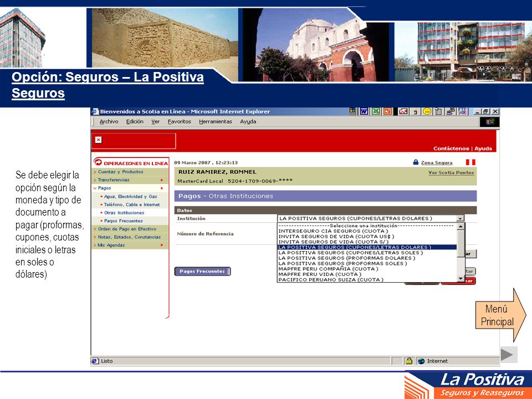Image resolution: width=532 pixels, height=399 pixels.
Task: Open the Institución dropdown arrow
Action: [x=460, y=218]
